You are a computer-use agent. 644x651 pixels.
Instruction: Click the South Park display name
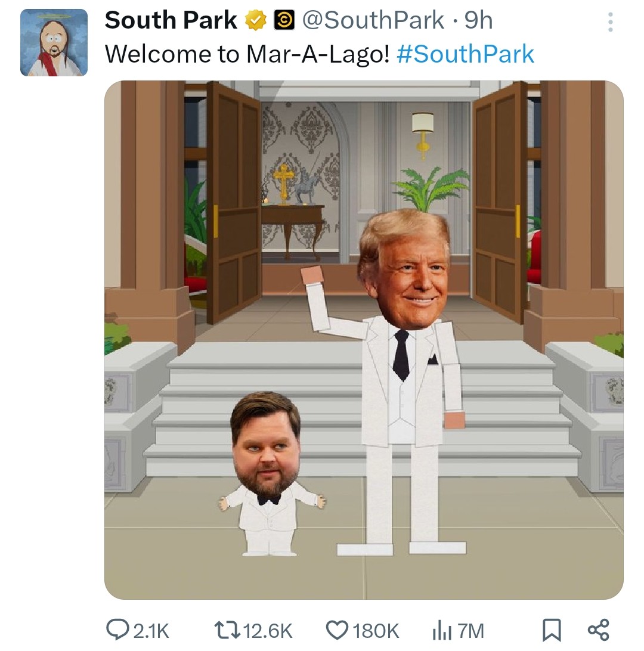tap(171, 20)
